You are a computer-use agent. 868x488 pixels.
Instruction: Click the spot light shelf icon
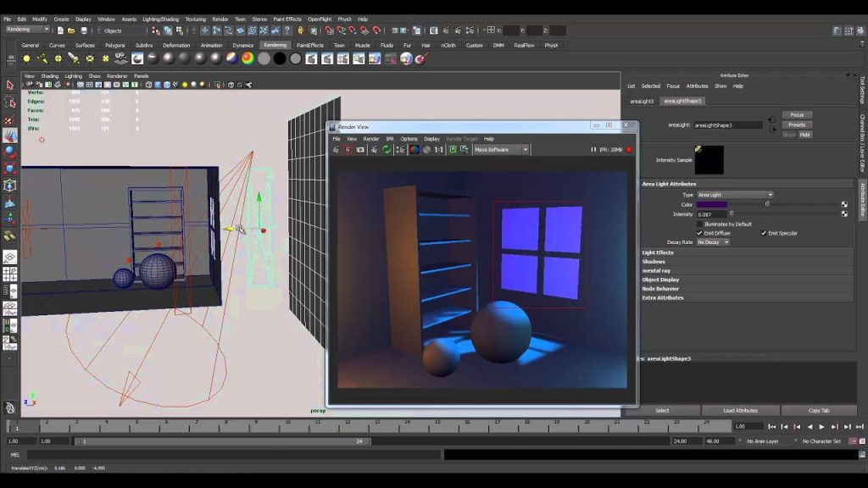pyautogui.click(x=74, y=58)
